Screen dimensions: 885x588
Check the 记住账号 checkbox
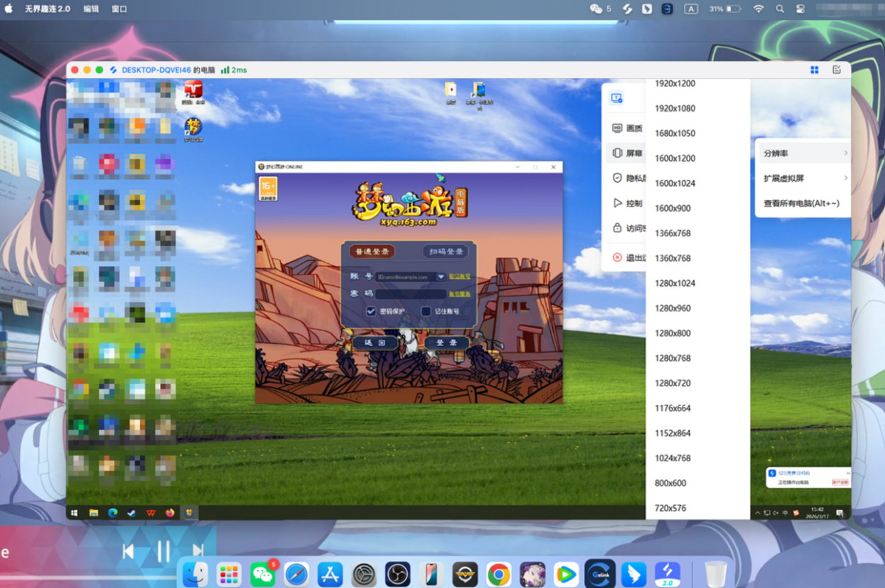point(426,311)
